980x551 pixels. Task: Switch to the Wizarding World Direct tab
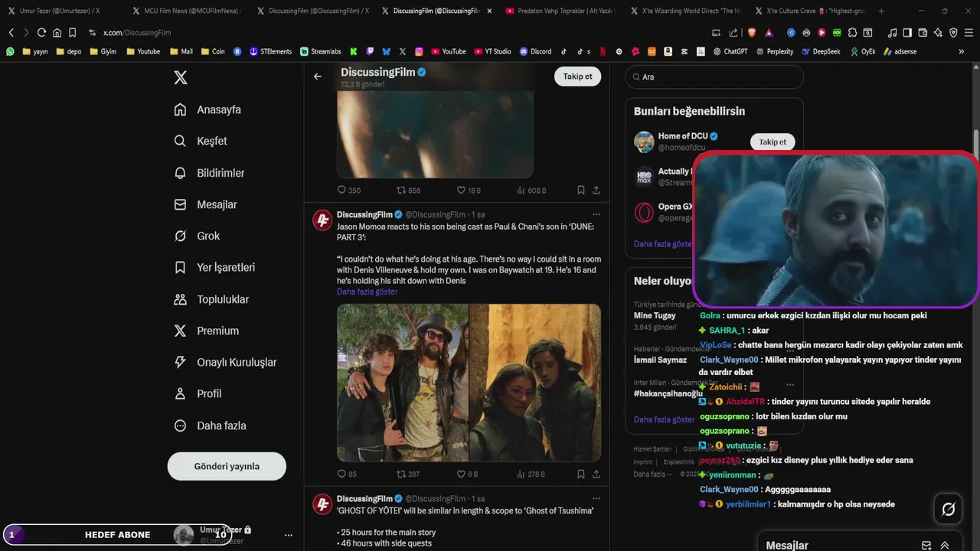tap(686, 11)
